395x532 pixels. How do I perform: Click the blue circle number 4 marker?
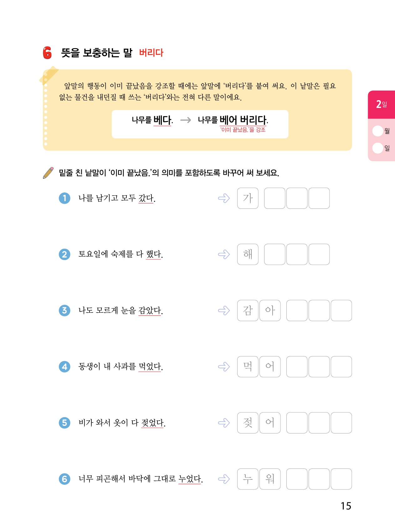(64, 366)
